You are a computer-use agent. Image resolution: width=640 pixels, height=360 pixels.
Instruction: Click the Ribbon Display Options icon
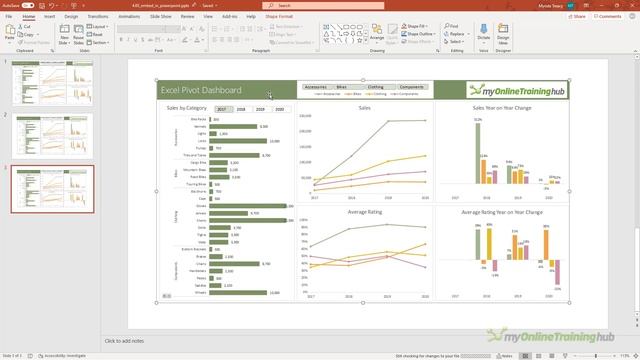586,6
